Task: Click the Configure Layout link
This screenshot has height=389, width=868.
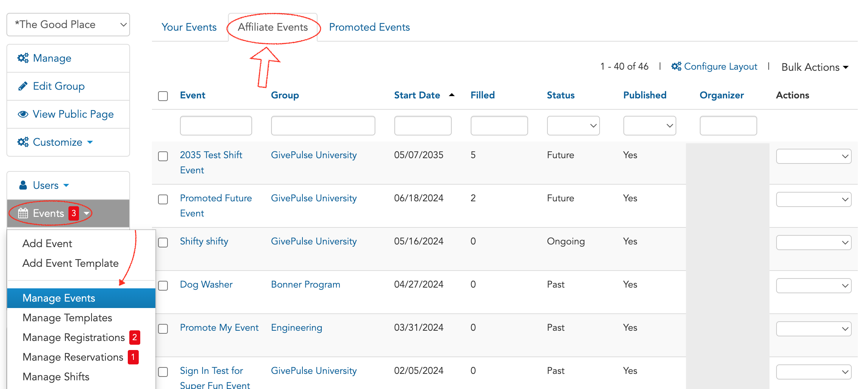Action: (721, 67)
